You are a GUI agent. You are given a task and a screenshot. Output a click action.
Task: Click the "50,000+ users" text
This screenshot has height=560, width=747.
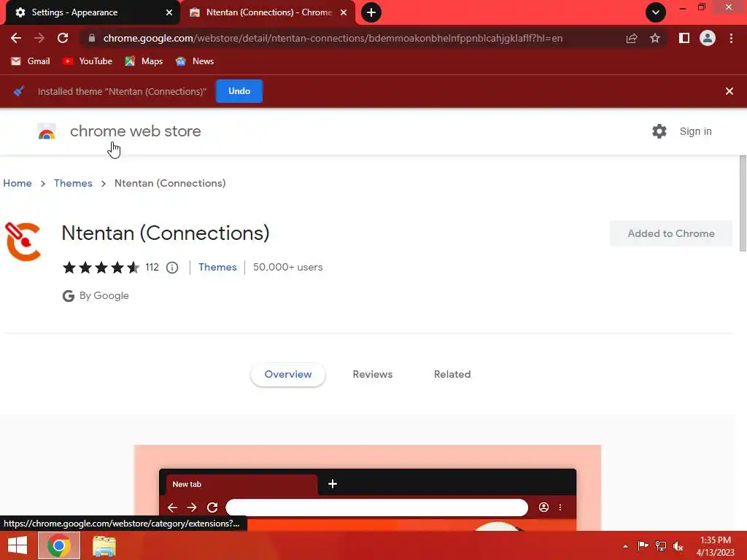[x=287, y=267]
